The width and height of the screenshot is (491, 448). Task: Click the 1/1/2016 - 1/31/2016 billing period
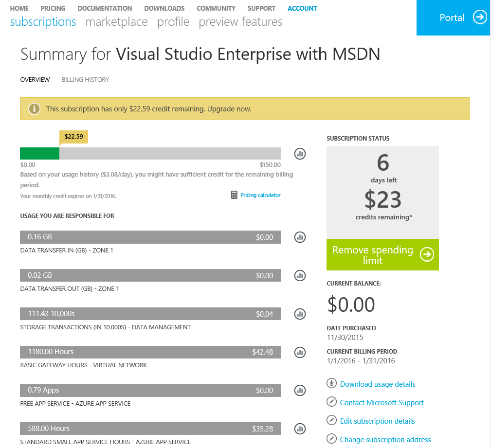[361, 360]
